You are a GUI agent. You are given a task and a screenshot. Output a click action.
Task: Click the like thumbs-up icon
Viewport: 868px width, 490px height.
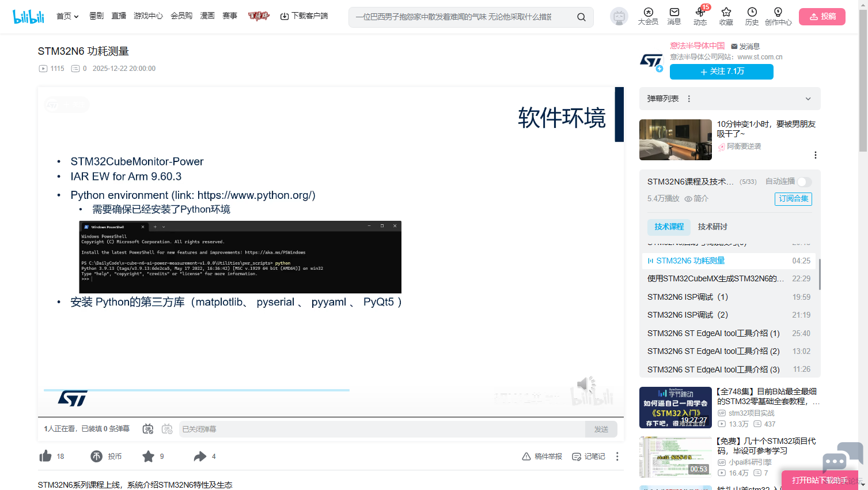coord(46,456)
